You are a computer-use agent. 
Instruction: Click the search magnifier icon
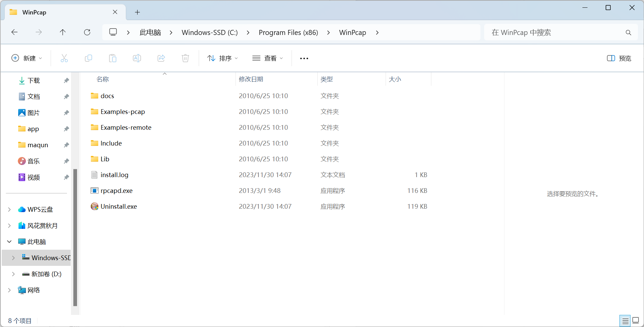point(628,33)
